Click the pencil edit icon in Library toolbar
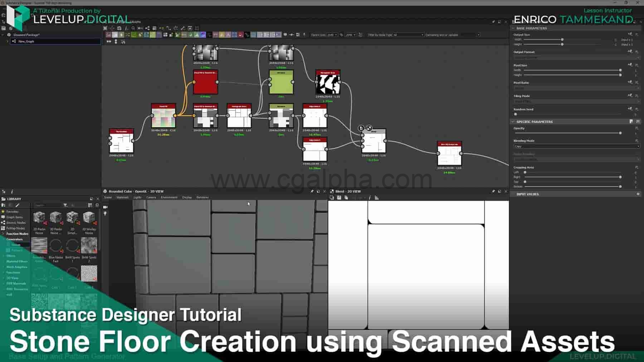The height and width of the screenshot is (362, 644). click(17, 205)
